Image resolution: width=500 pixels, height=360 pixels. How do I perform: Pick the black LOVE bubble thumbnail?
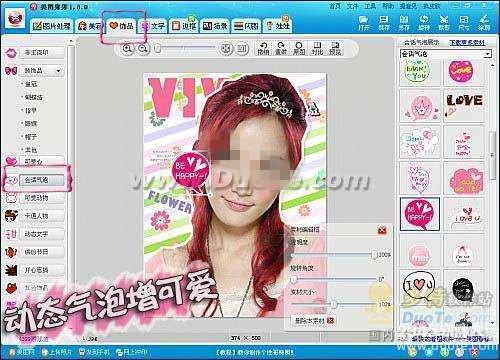click(x=464, y=106)
